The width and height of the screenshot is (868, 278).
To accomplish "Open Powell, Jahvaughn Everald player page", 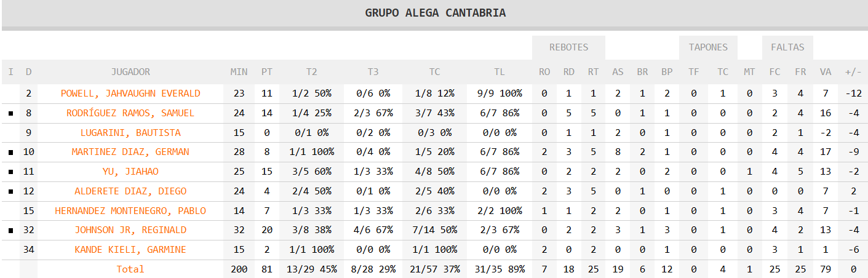I will 130,93.
